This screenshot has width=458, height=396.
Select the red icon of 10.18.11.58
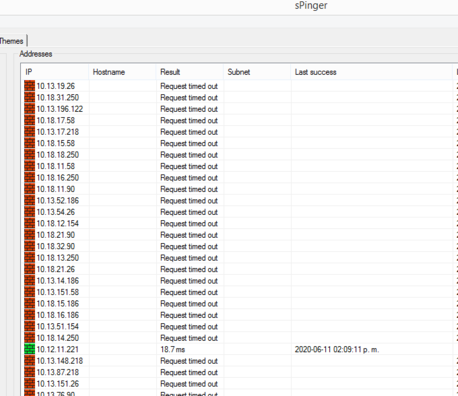click(x=29, y=166)
